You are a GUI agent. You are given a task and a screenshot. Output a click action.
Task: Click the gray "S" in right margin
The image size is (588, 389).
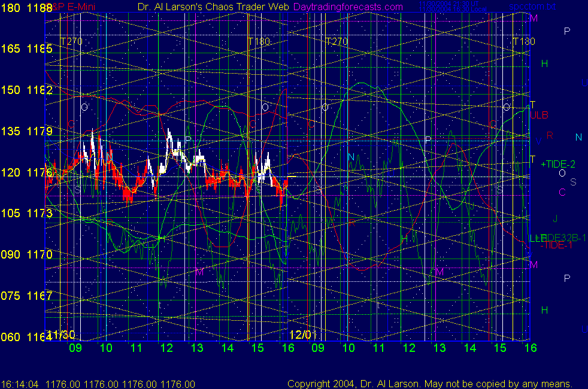(x=574, y=182)
